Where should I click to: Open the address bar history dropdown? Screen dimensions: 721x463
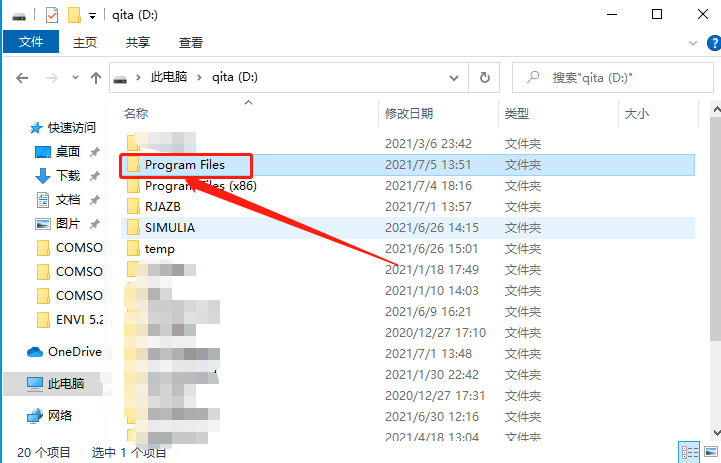coord(454,78)
